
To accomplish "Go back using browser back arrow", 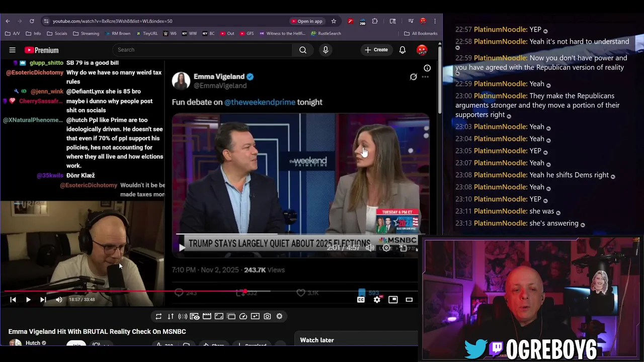I will point(8,21).
